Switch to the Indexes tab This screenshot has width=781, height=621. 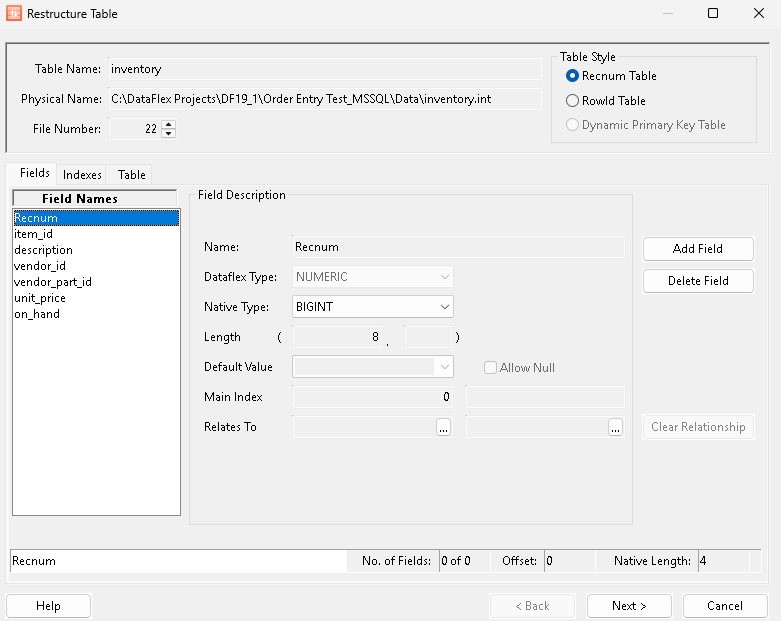tap(82, 175)
